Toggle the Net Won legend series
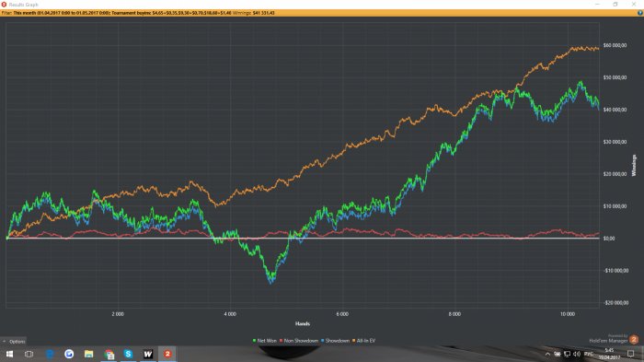Image resolution: width=644 pixels, height=362 pixels. [265, 341]
